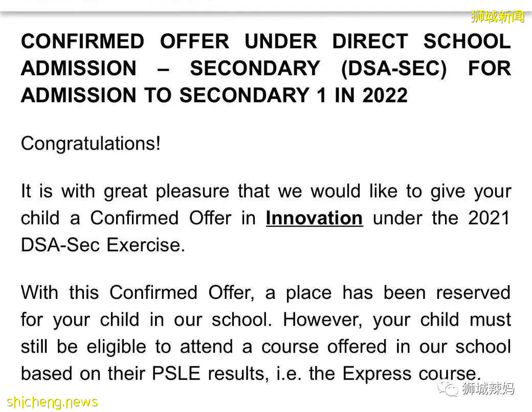Click the word PSLE in last paragraph
This screenshot has width=532, height=412.
(174, 374)
